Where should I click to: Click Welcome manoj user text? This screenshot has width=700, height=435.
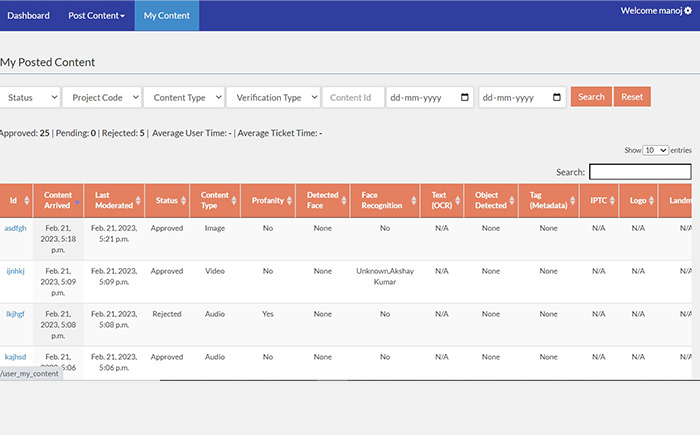[651, 10]
